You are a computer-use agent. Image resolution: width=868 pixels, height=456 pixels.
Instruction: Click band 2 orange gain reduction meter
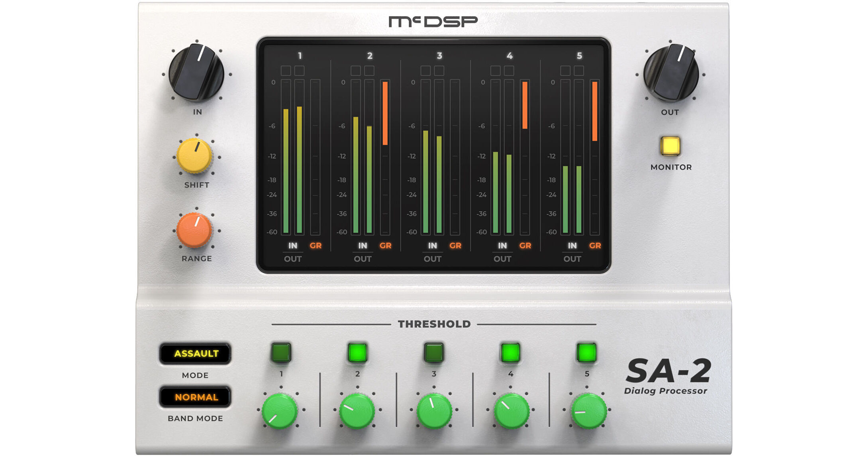point(385,157)
